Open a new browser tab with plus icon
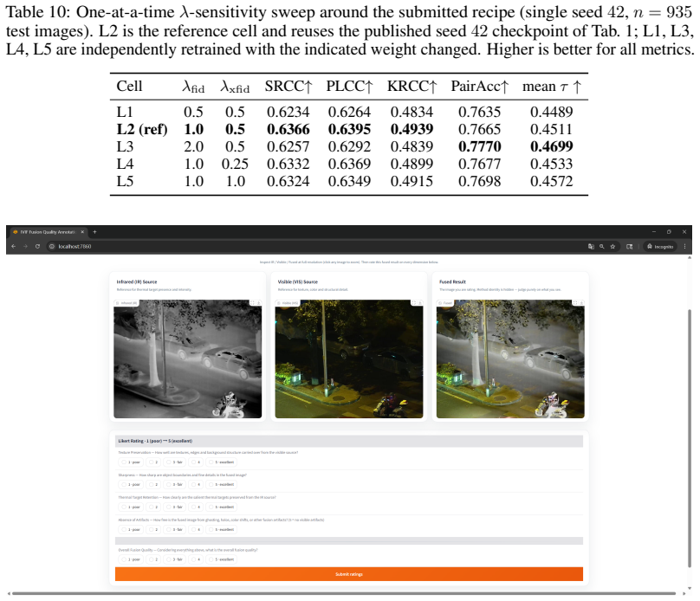Viewport: 700px width, 601px height. tap(94, 232)
